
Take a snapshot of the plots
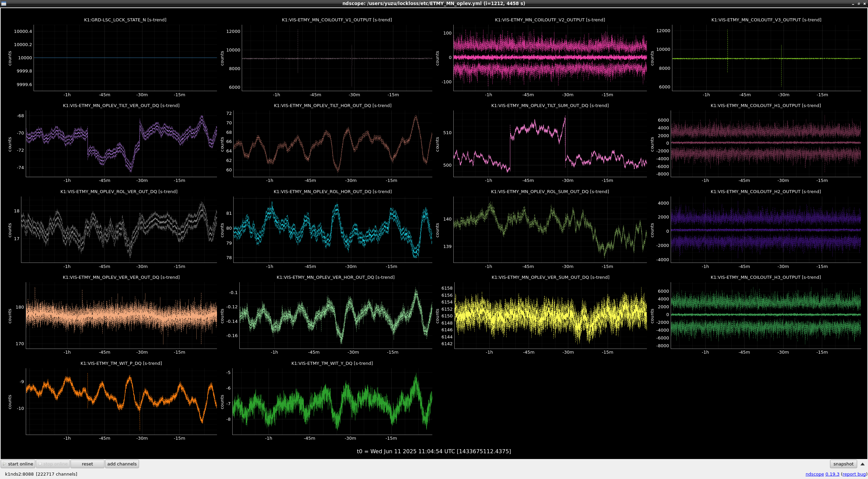843,464
